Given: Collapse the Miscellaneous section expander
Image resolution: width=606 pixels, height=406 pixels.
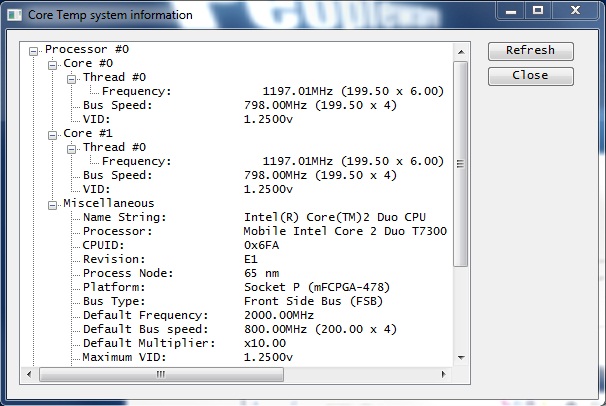Looking at the screenshot, I should (53, 203).
